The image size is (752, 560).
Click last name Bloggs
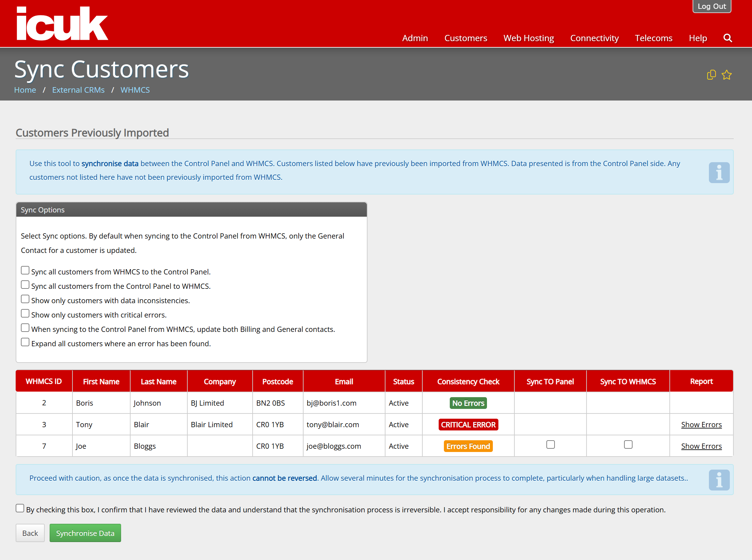pos(145,446)
